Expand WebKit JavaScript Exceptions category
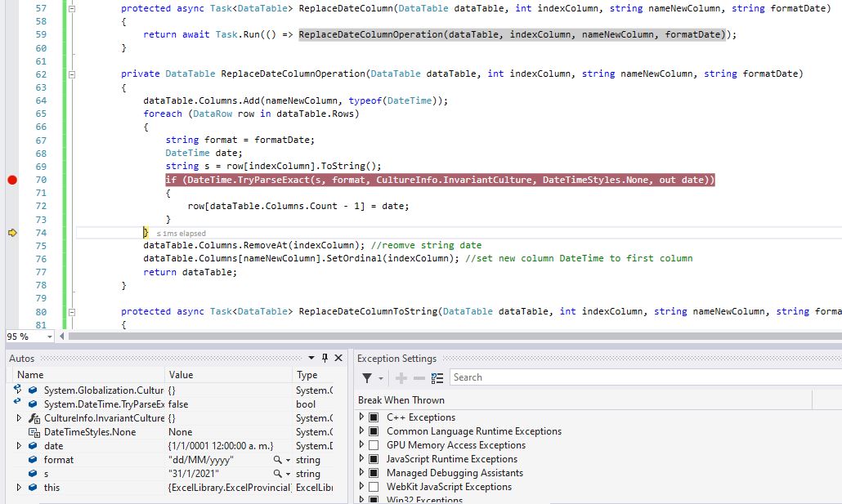Viewport: 842px width, 504px height. pyautogui.click(x=361, y=486)
